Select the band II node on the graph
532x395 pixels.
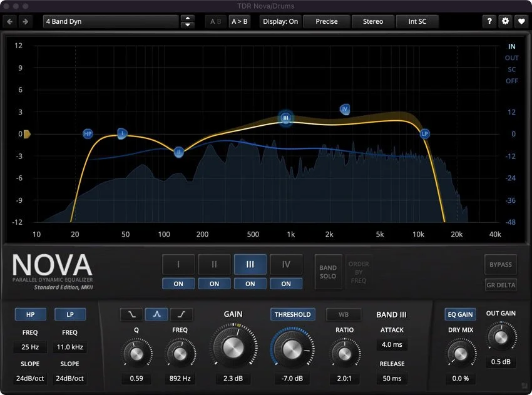point(179,152)
